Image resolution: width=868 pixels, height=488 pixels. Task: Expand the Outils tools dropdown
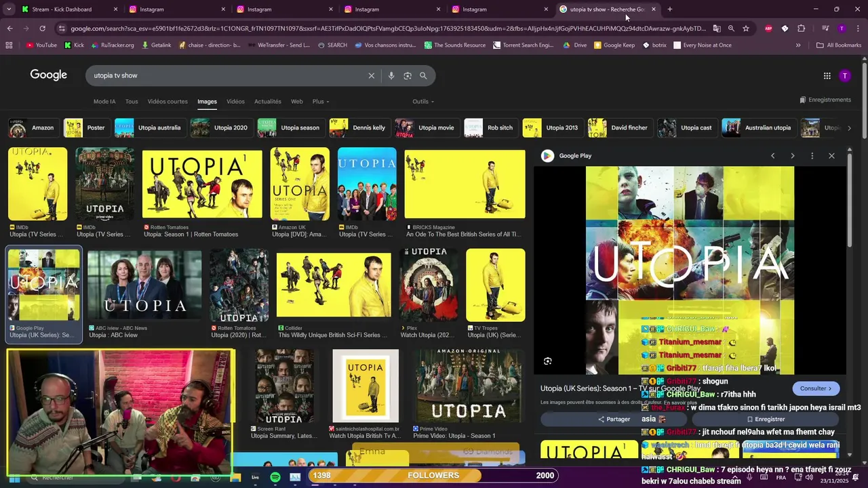(x=423, y=102)
